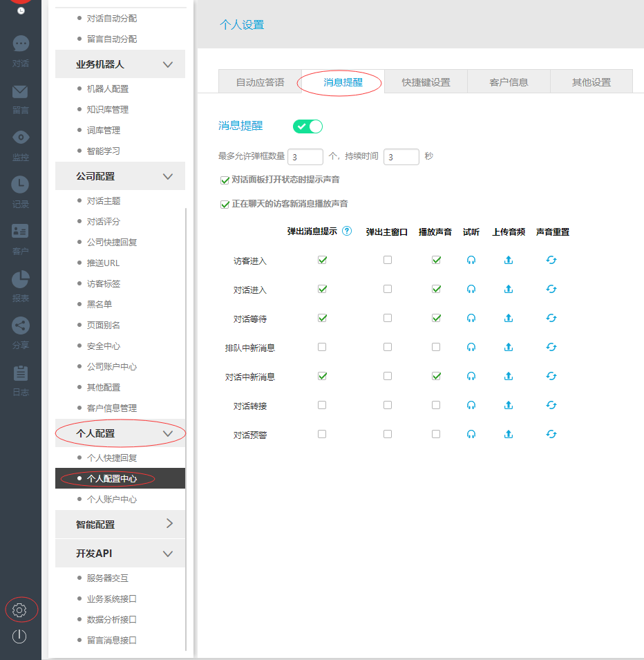The image size is (644, 660).
Task: Switch to the 快捷键设置 tab
Action: pos(425,81)
